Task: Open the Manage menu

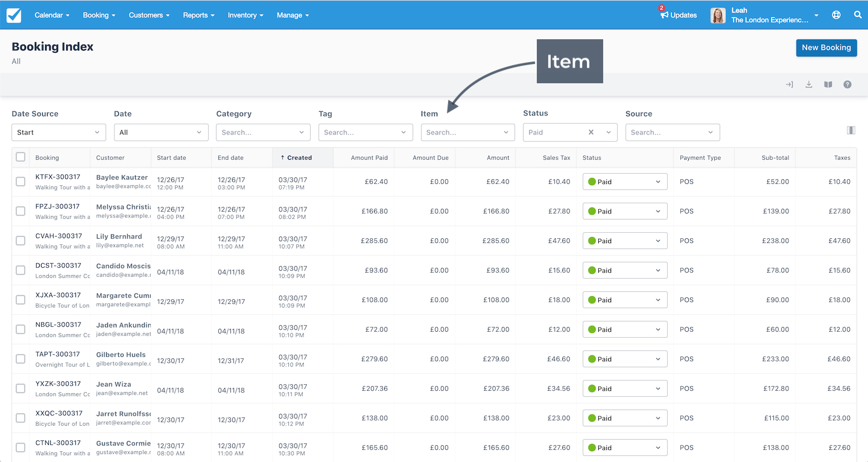Action: (x=293, y=15)
